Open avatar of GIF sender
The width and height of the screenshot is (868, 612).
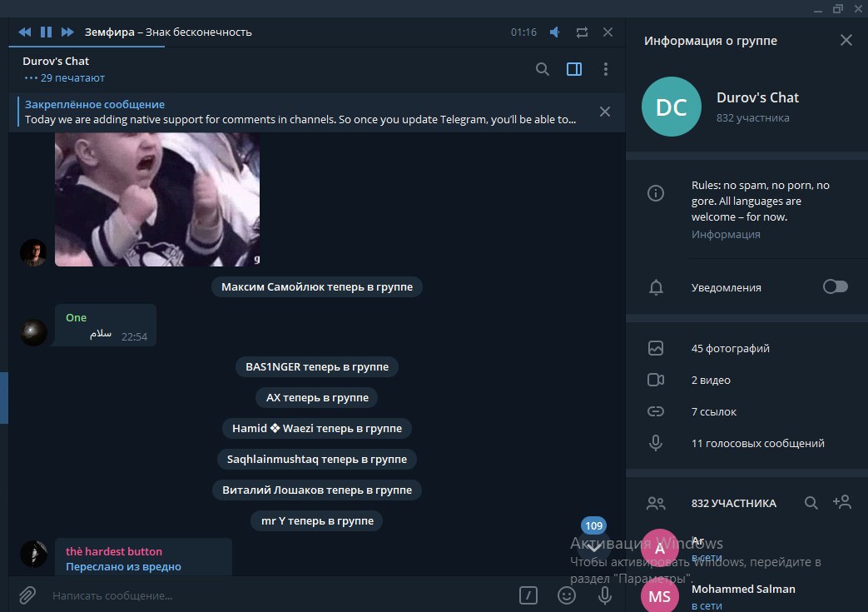coord(33,252)
